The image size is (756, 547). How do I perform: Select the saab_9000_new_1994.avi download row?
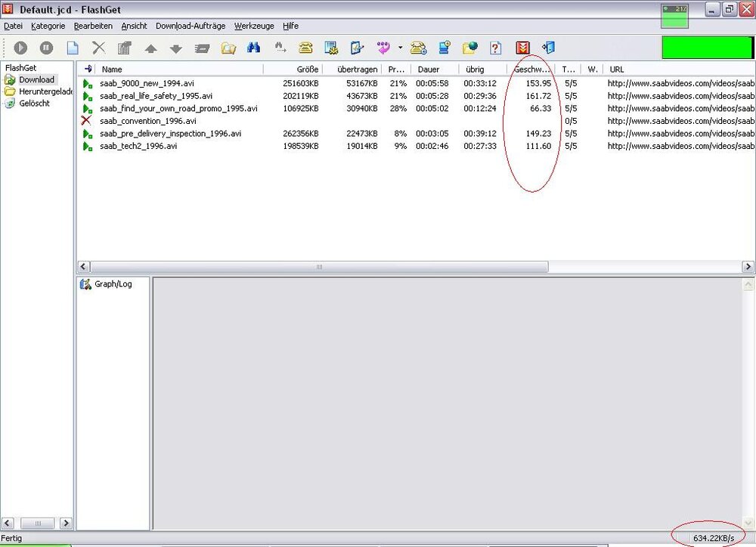(416, 83)
